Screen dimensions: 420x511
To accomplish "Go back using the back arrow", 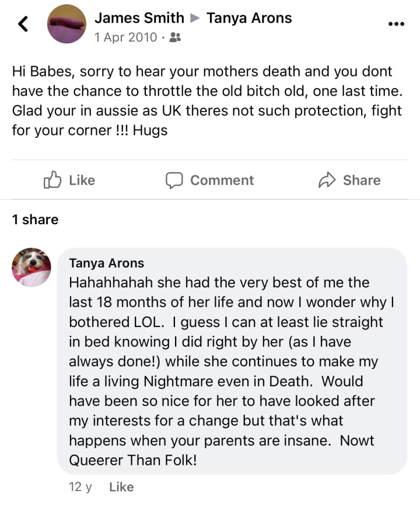I will pyautogui.click(x=23, y=24).
